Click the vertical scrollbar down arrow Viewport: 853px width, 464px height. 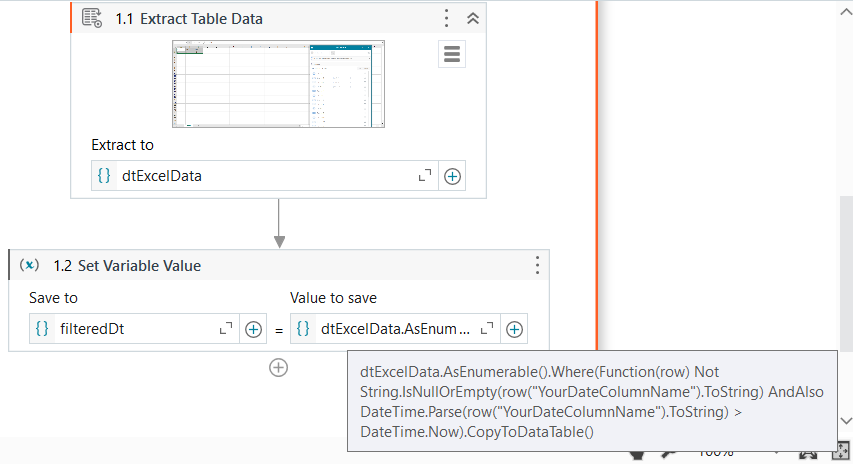(x=846, y=421)
